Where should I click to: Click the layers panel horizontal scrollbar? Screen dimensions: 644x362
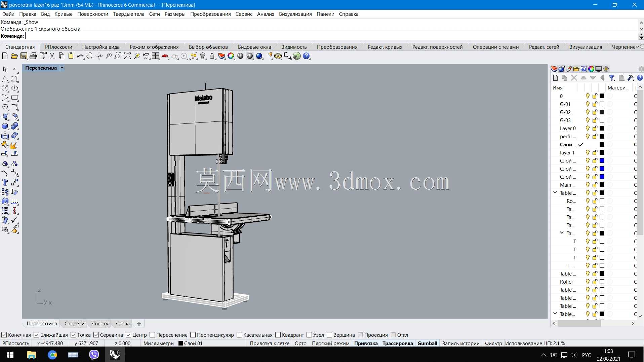pos(579,323)
